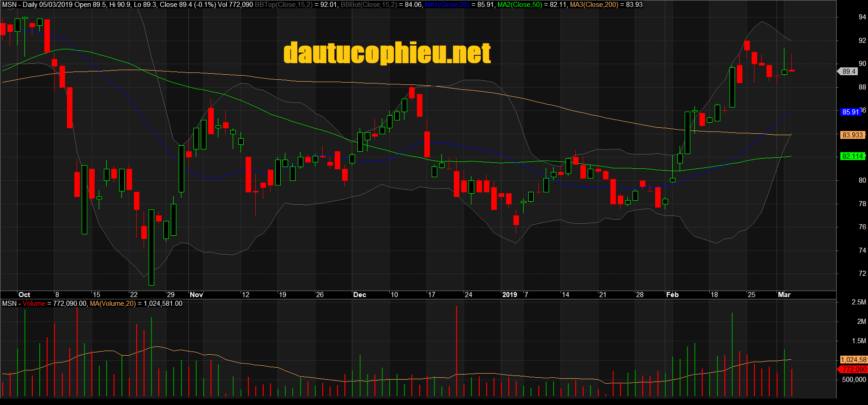Click the orange 83.933 MA200 value label
868x405 pixels.
pyautogui.click(x=852, y=135)
